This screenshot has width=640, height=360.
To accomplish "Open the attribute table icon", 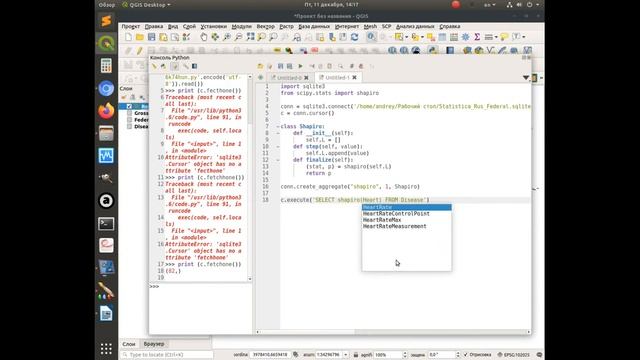I will coord(442,37).
